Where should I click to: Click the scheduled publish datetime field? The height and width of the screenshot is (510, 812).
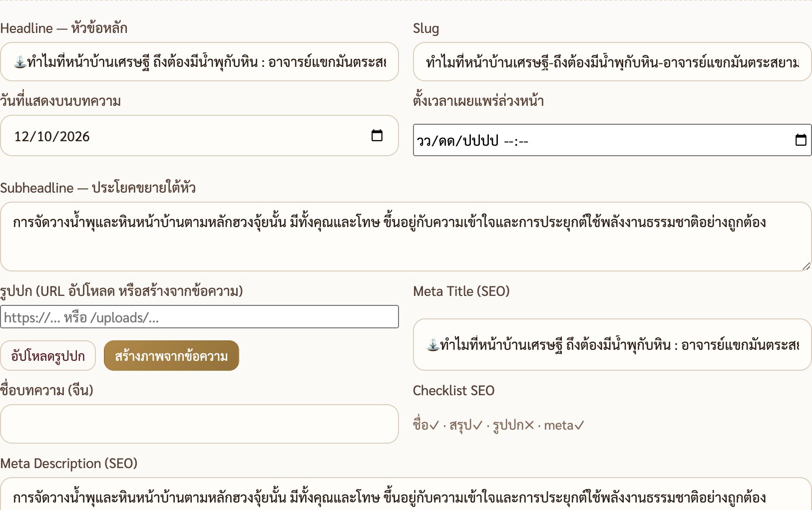[612, 140]
